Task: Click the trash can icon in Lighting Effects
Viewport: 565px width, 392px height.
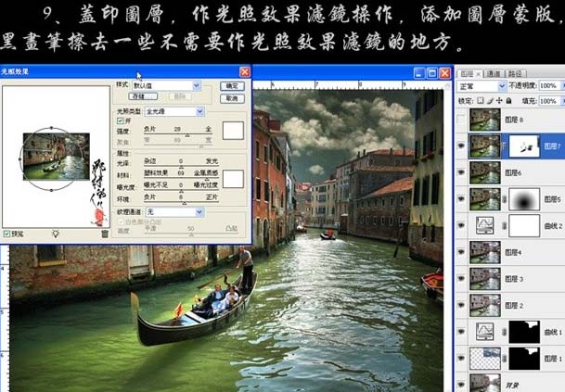Action: coord(105,234)
